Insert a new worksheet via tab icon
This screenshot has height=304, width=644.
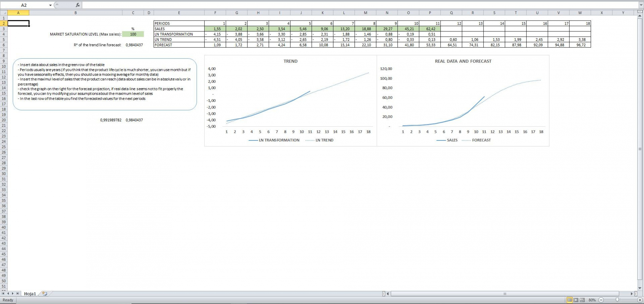tap(45, 294)
